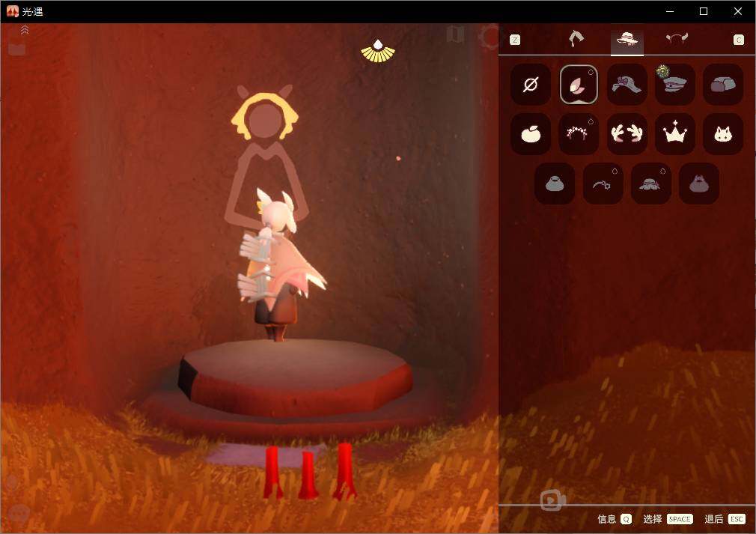
Task: Click the 信息 info button
Action: coord(615,519)
